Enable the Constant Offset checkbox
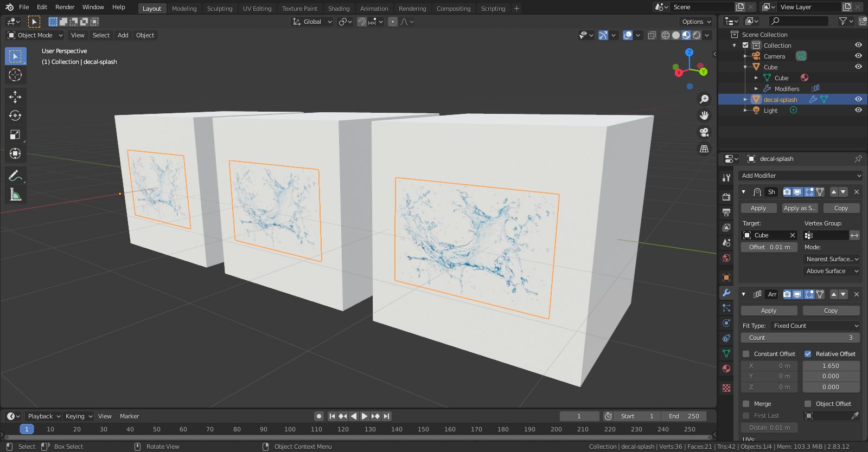The width and height of the screenshot is (868, 452). pyautogui.click(x=746, y=354)
